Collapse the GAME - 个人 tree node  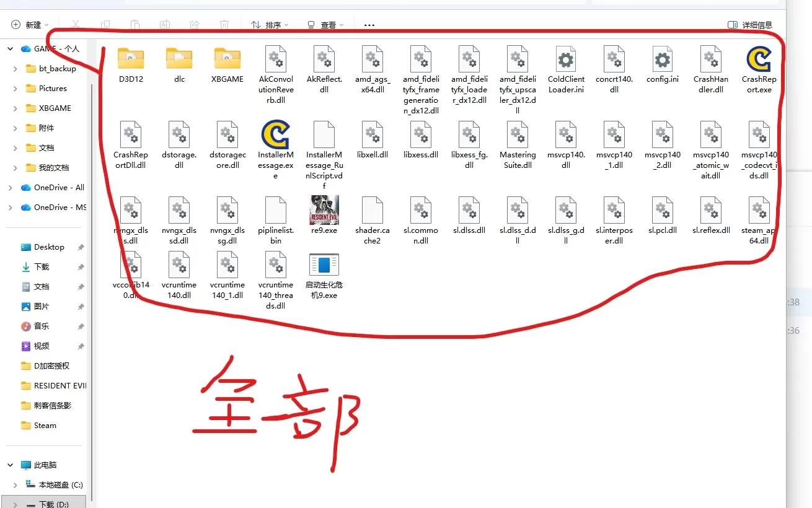[11, 49]
